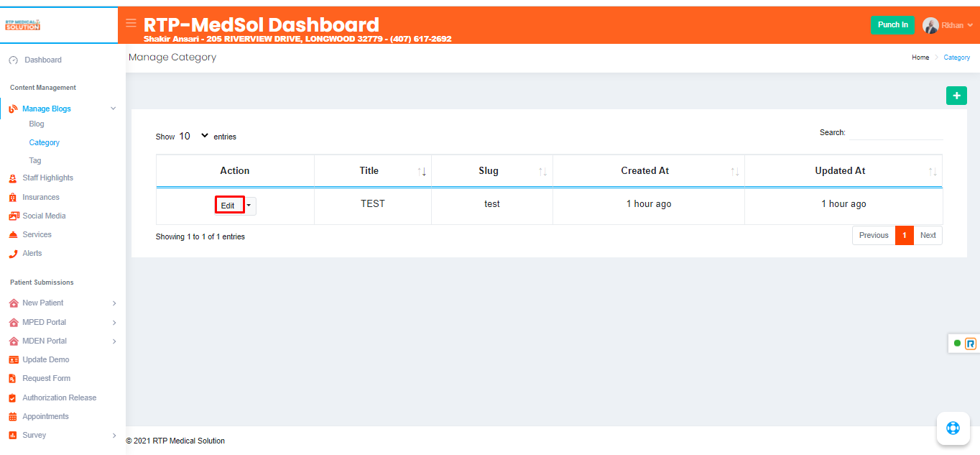Go to the Previous page

coord(874,236)
